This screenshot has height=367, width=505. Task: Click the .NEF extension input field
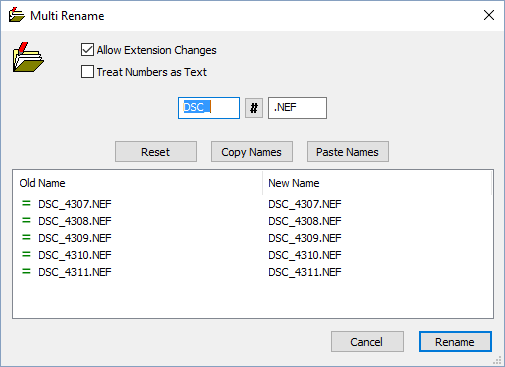(x=297, y=108)
